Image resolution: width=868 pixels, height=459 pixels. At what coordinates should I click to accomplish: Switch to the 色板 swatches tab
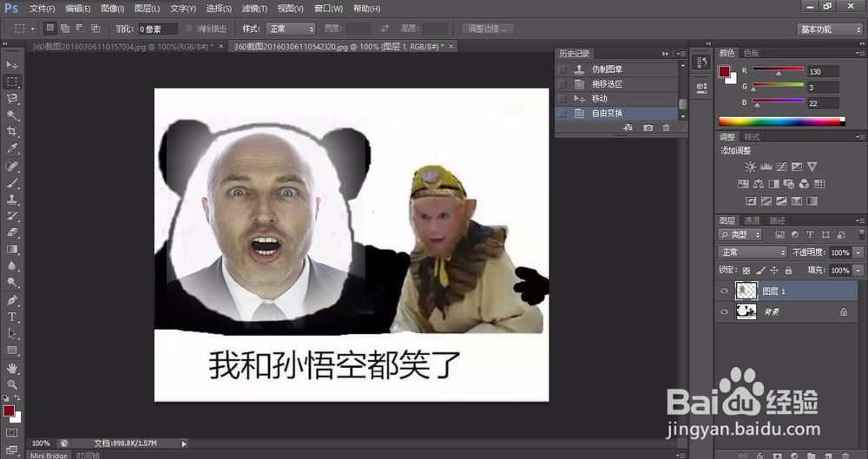[751, 53]
